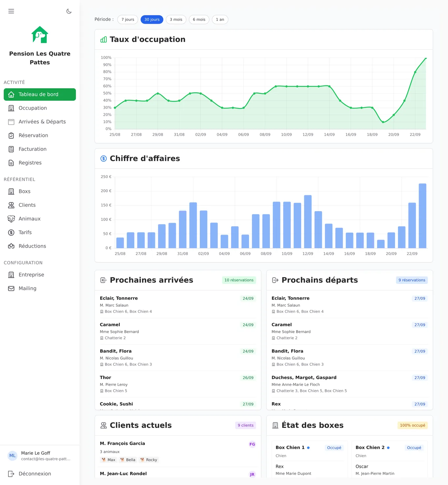This screenshot has height=485, width=448.
Task: Click the Rocky animal tag
Action: 149,460
